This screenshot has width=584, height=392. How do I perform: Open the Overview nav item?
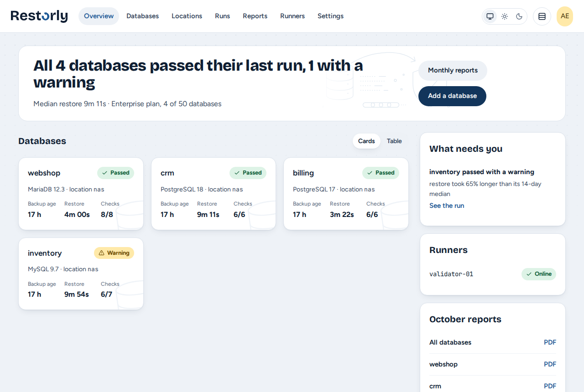[99, 16]
